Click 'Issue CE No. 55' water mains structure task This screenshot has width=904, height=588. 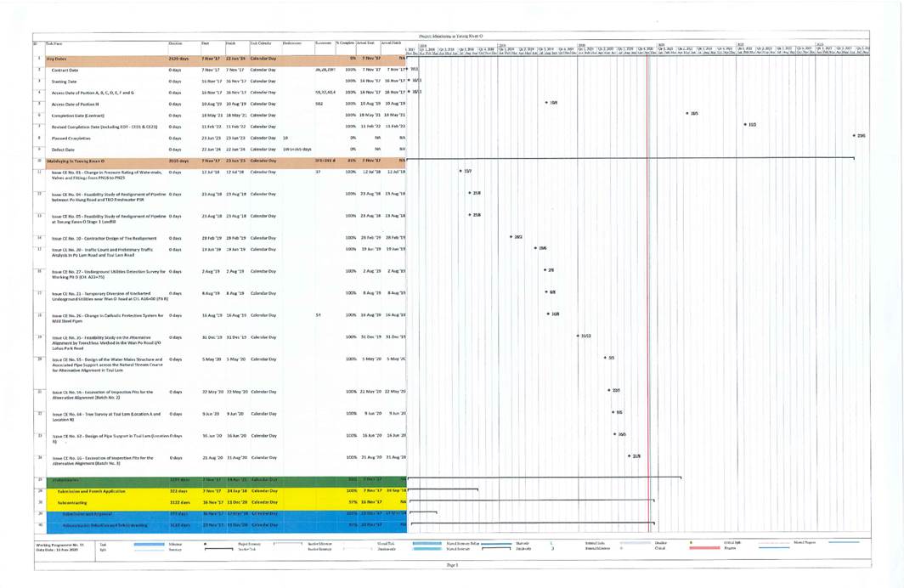(107, 365)
